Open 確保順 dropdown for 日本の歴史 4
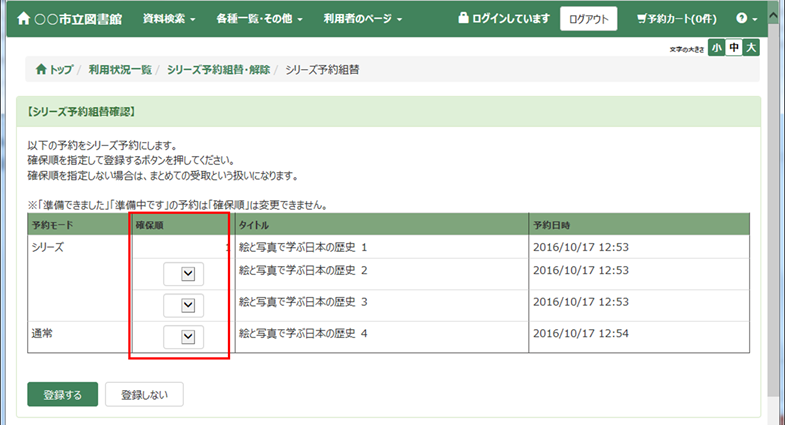The image size is (812, 443). (x=186, y=337)
